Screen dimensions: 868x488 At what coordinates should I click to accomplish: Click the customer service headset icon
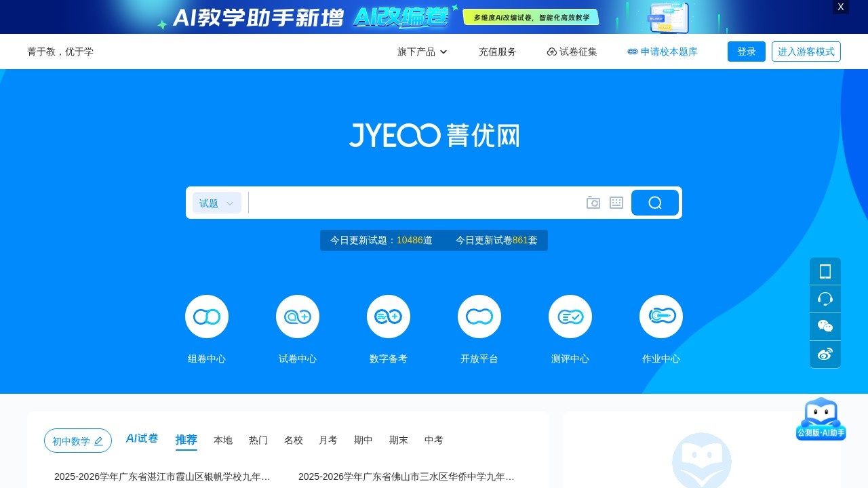825,298
